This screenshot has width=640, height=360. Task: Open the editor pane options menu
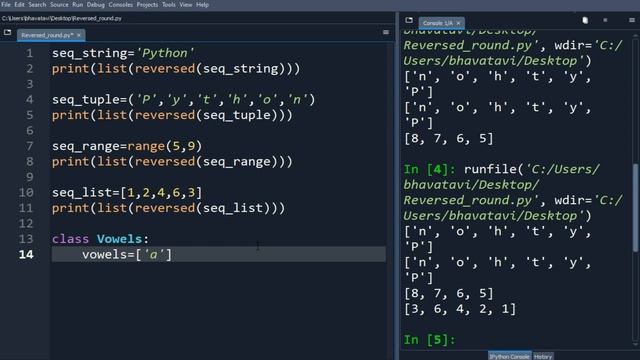pos(386,32)
